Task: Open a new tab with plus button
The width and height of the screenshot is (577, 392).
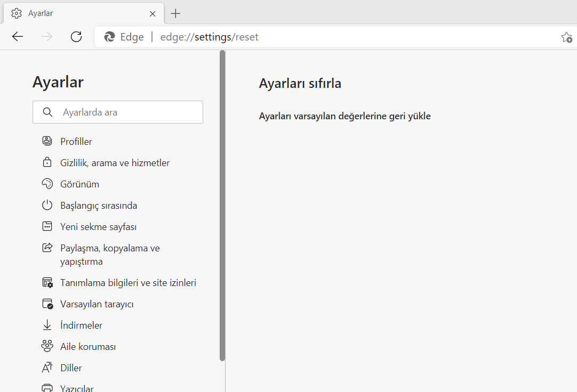Action: [x=175, y=13]
